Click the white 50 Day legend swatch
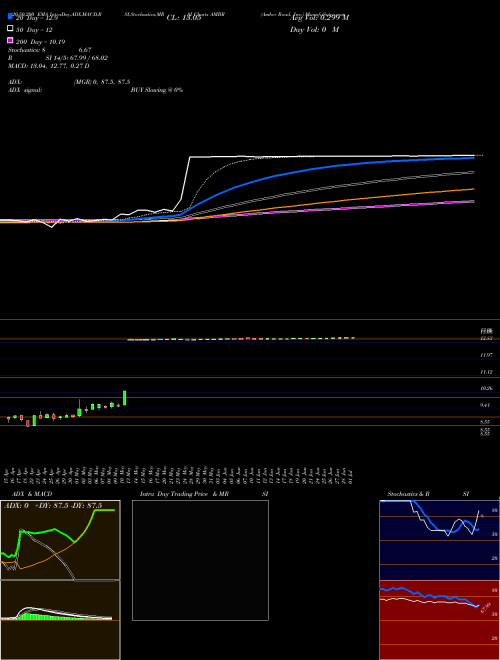The image size is (500, 660). (x=10, y=29)
